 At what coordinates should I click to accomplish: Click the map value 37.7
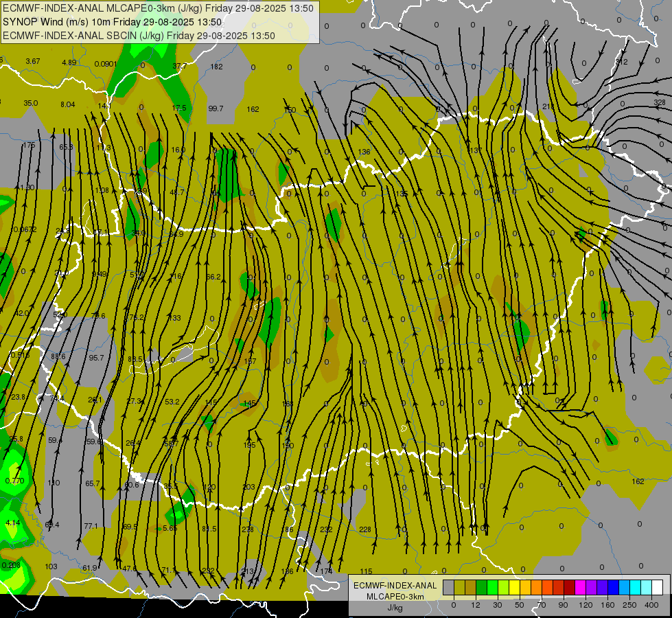(180, 66)
